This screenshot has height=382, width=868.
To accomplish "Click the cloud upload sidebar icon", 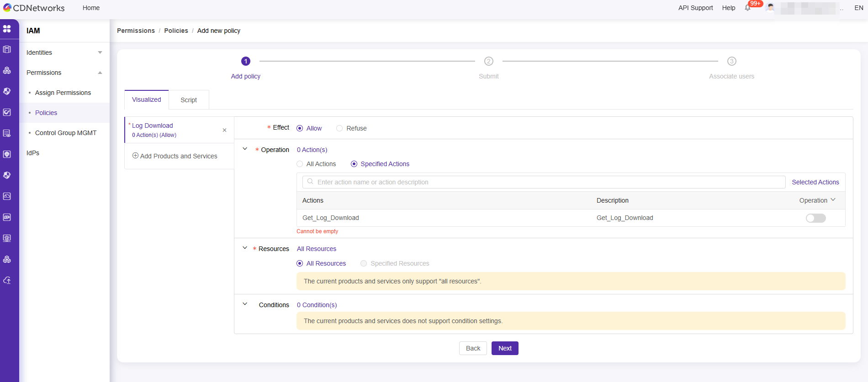I will tap(7, 280).
